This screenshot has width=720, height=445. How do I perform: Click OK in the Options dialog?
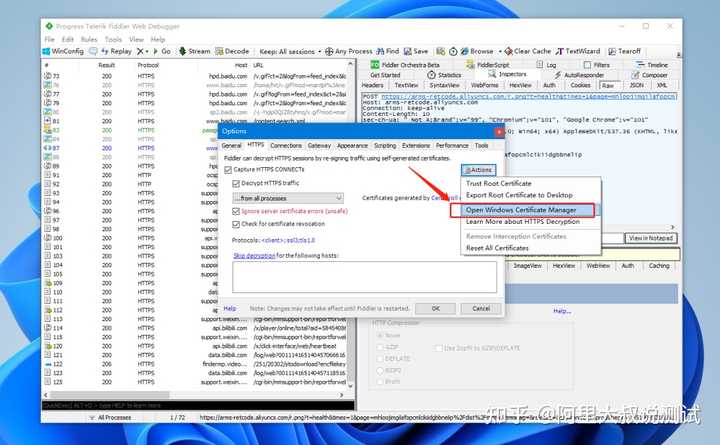[x=435, y=309]
